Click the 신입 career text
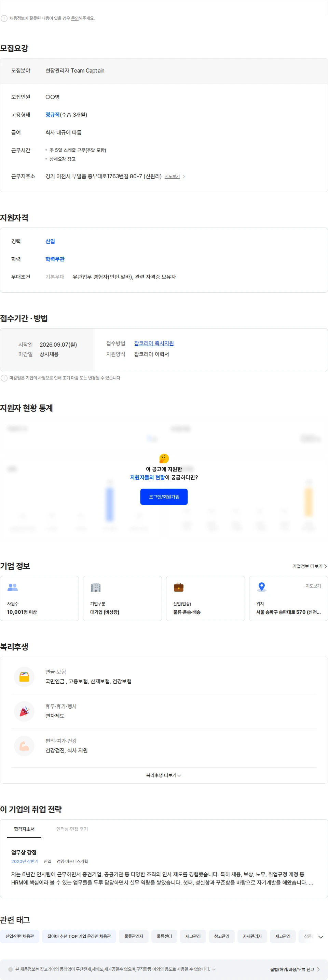This screenshot has width=328, height=980. point(50,241)
